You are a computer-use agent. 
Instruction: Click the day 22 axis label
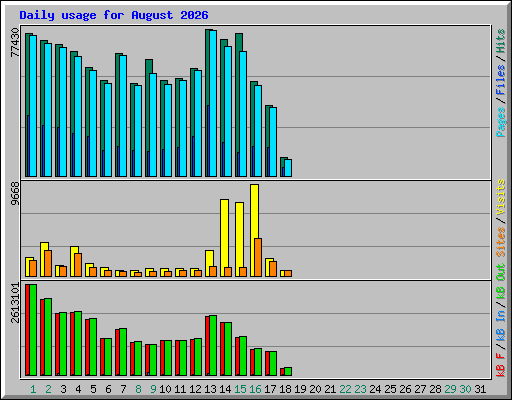coord(345,389)
